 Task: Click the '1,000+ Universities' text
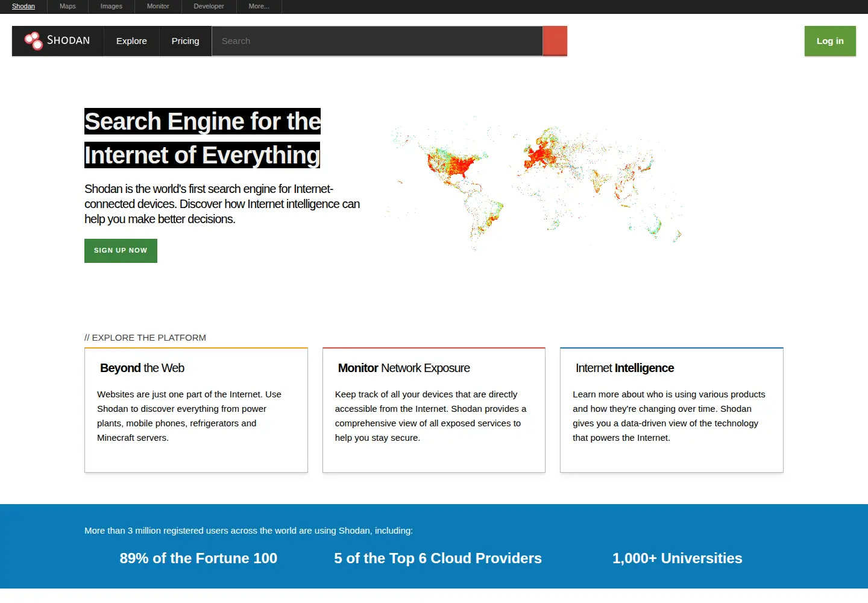pyautogui.click(x=678, y=558)
